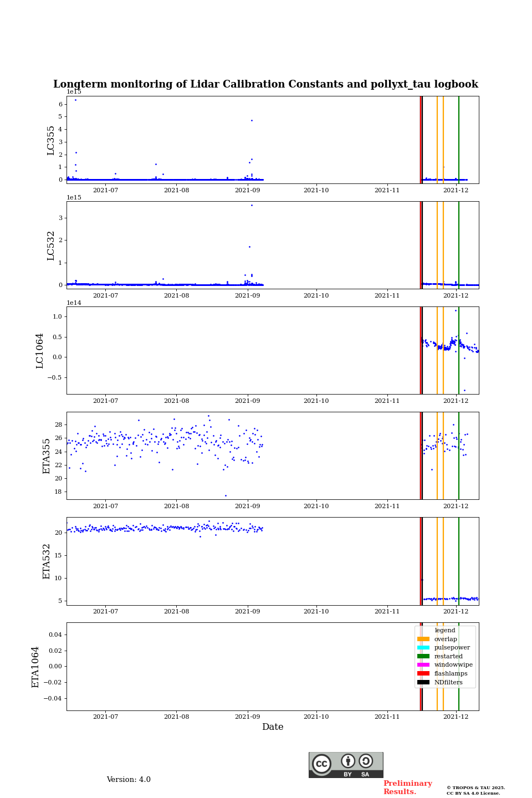Click the 2021-10 tick under ETA1064 plot

click(x=316, y=717)
